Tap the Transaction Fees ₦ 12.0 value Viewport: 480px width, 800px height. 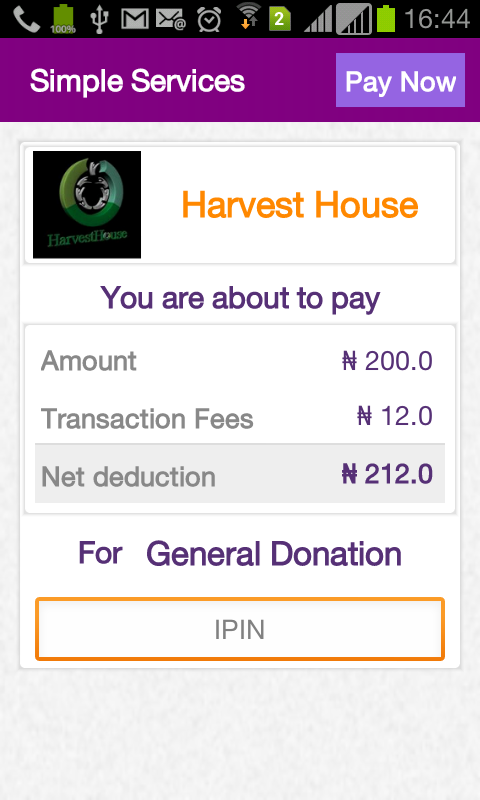click(x=395, y=416)
